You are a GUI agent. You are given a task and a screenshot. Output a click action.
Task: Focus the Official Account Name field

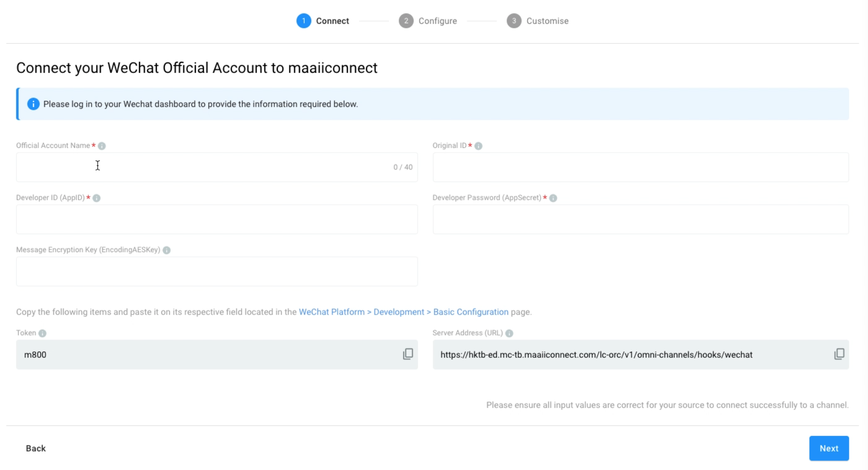(217, 167)
